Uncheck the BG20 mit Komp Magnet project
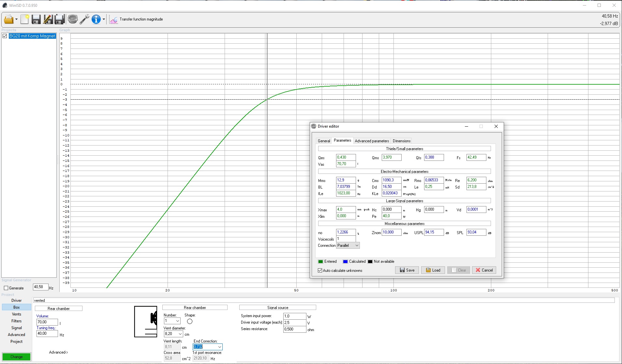The image size is (622, 364). coord(5,36)
